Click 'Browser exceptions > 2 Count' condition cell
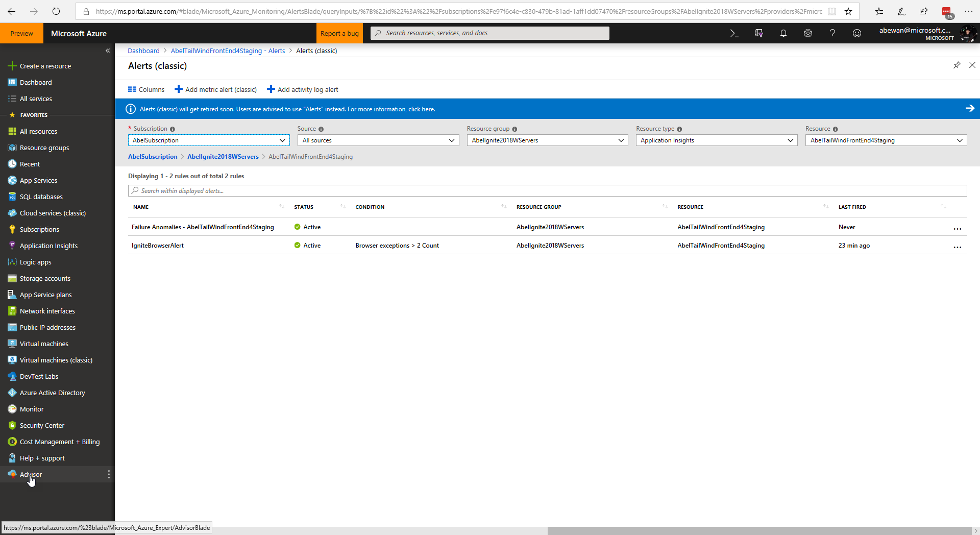The height and width of the screenshot is (535, 980). tap(397, 246)
